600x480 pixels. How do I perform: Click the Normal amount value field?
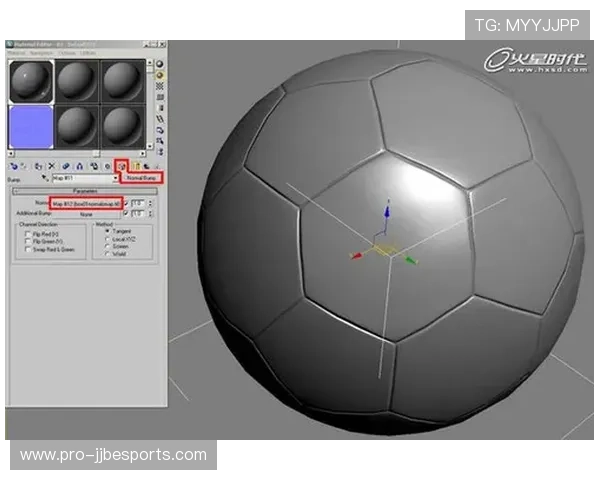click(139, 203)
